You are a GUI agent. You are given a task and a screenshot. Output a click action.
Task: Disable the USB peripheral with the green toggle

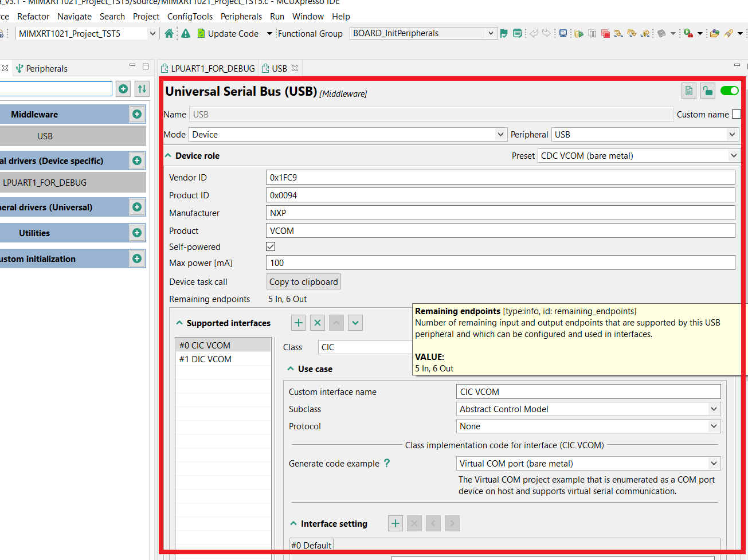coord(729,91)
